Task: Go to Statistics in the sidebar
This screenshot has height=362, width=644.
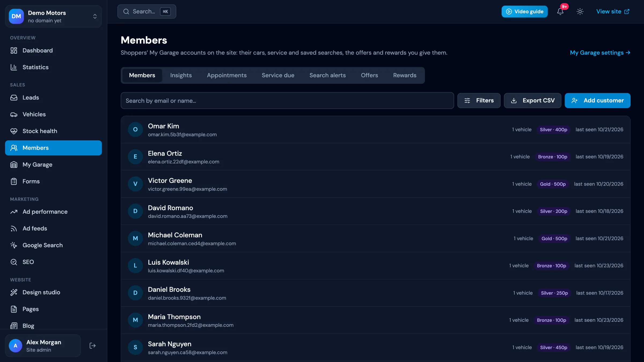Action: point(53,67)
